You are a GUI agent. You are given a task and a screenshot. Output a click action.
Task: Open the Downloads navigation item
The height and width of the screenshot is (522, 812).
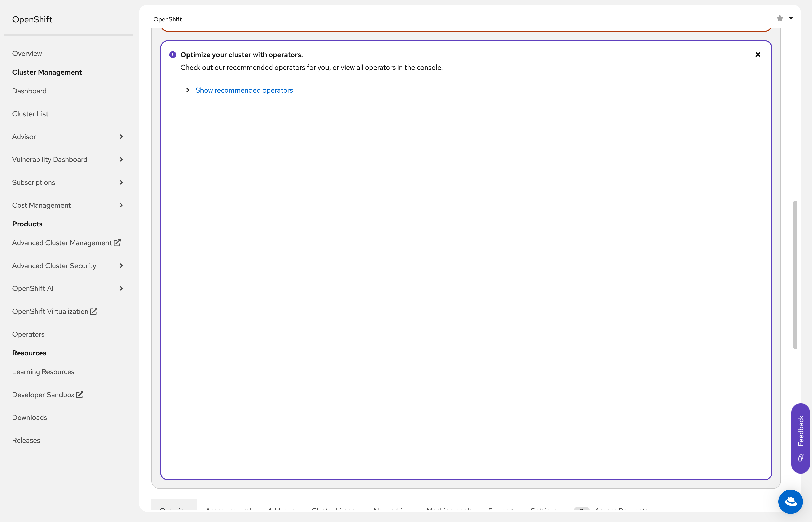[x=29, y=418]
